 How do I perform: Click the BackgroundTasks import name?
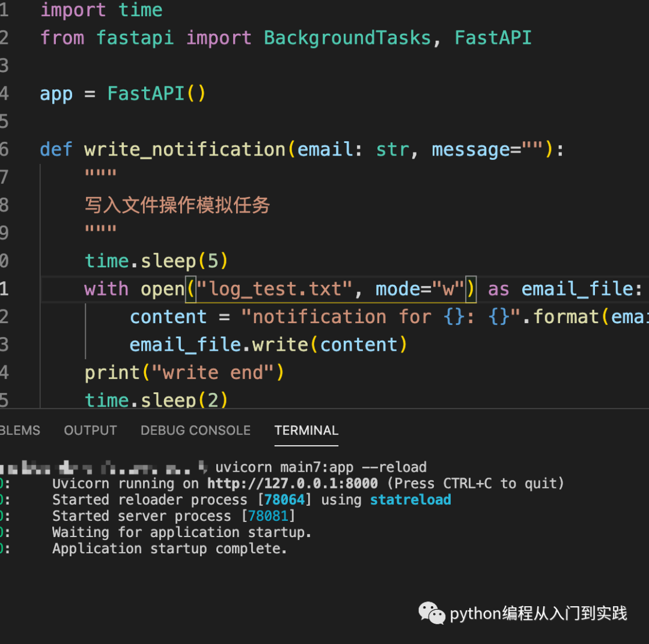[347, 38]
